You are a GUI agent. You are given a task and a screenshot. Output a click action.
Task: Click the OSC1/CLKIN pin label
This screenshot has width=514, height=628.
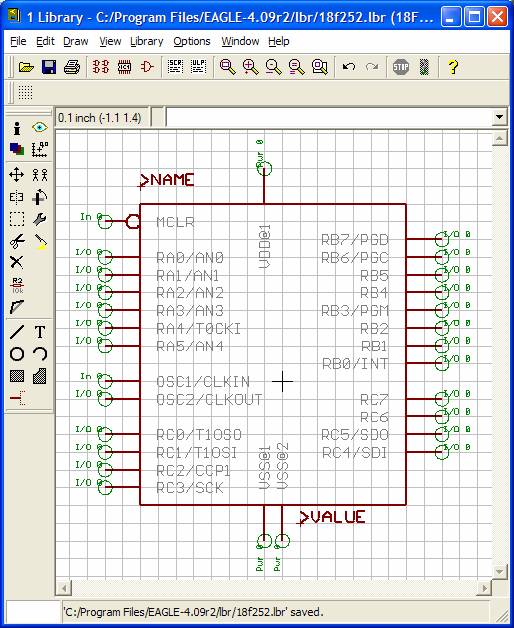pyautogui.click(x=203, y=382)
